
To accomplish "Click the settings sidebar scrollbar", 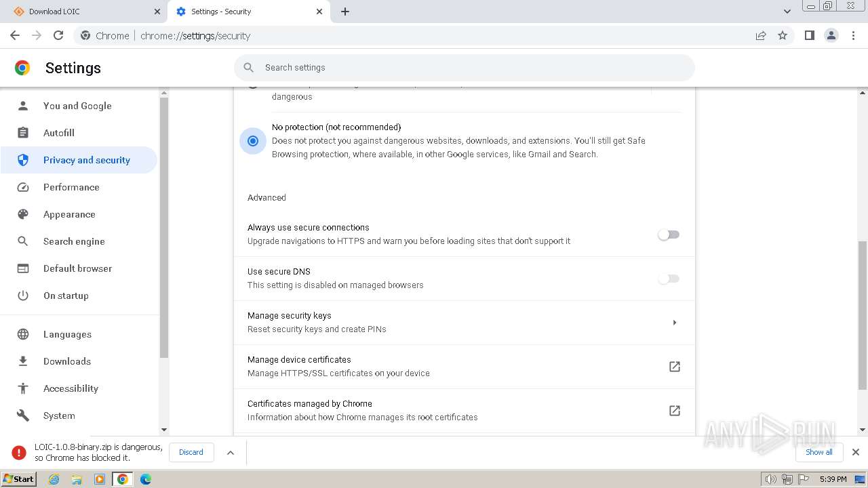I will (163, 227).
